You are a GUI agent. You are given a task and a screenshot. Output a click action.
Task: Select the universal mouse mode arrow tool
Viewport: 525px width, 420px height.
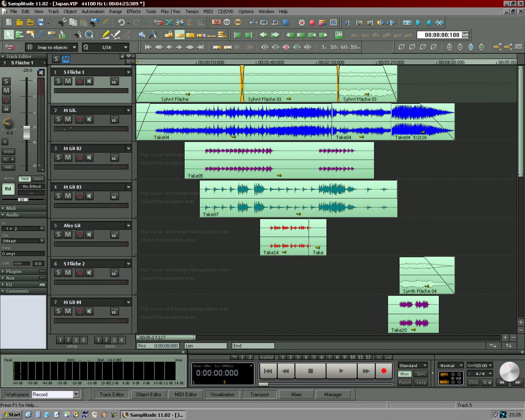(8, 35)
